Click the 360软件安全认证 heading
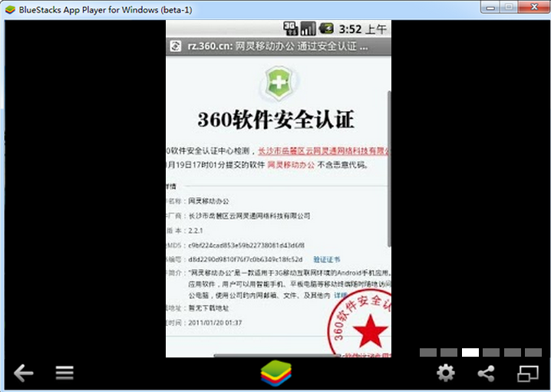Screen dimensions: 551x392 pyautogui.click(x=275, y=120)
